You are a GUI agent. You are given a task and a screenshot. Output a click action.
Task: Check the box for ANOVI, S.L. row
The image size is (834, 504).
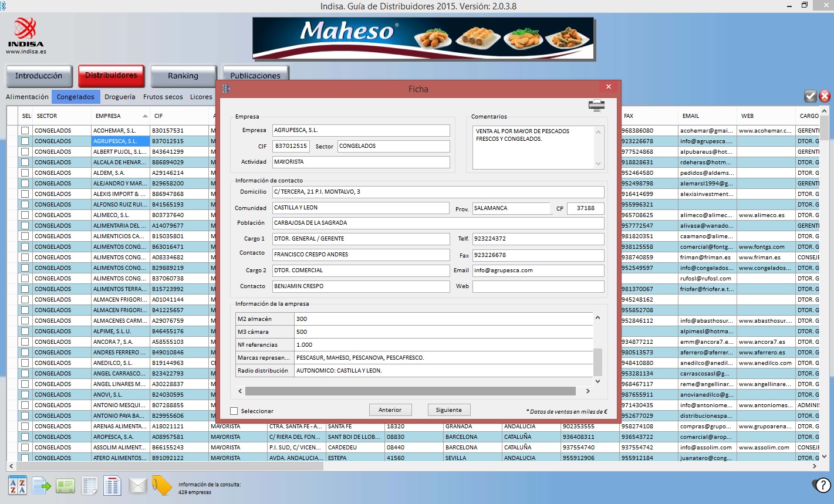tap(25, 394)
